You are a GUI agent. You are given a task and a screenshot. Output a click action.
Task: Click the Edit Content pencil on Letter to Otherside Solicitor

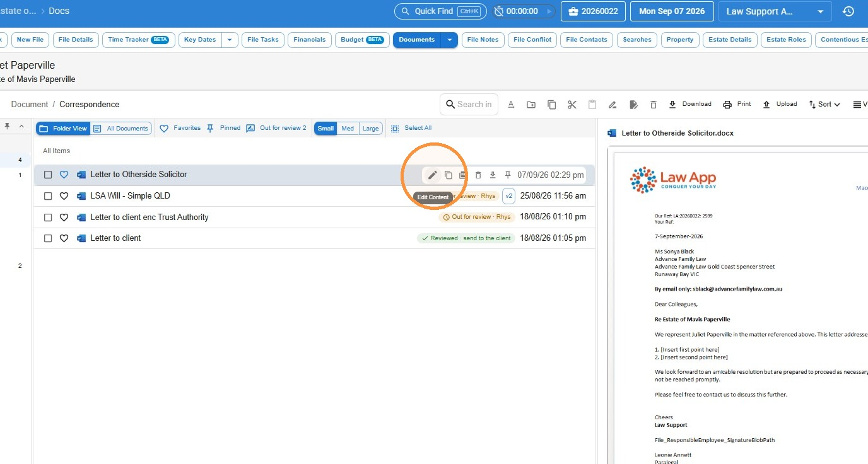click(432, 175)
